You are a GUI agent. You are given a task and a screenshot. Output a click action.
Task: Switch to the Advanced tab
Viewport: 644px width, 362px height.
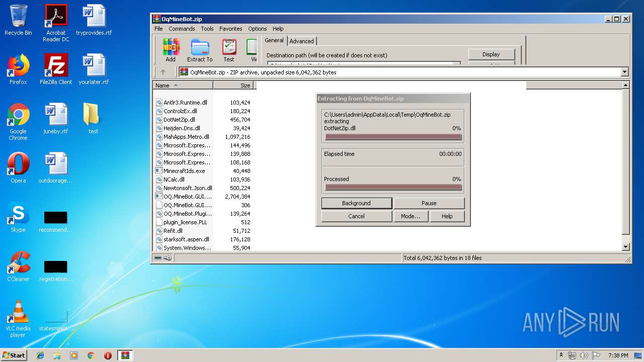coord(301,41)
